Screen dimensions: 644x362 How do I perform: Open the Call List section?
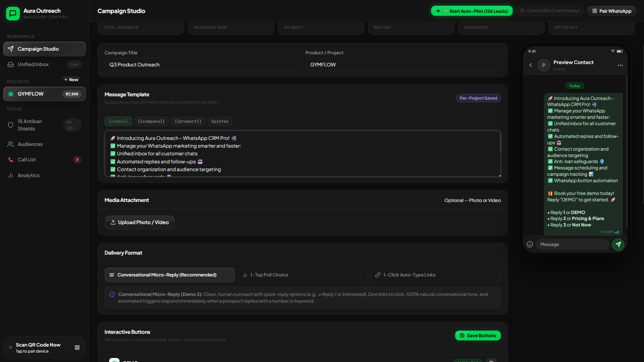(x=44, y=160)
